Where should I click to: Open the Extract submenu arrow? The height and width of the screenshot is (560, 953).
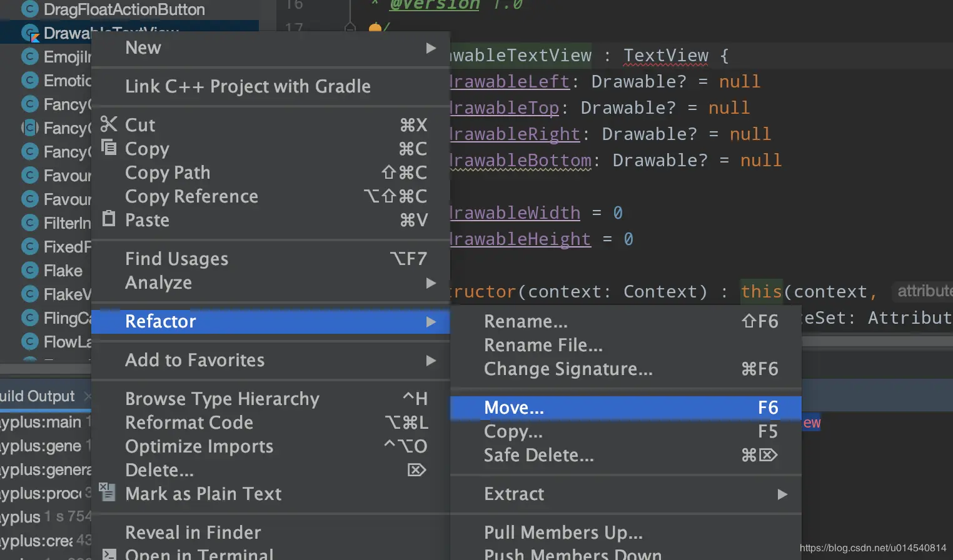tap(782, 494)
